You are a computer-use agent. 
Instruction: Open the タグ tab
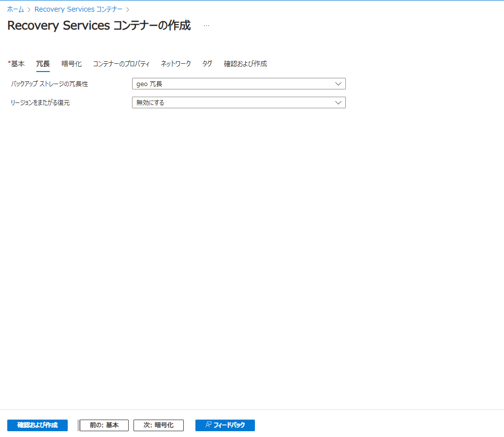[207, 63]
